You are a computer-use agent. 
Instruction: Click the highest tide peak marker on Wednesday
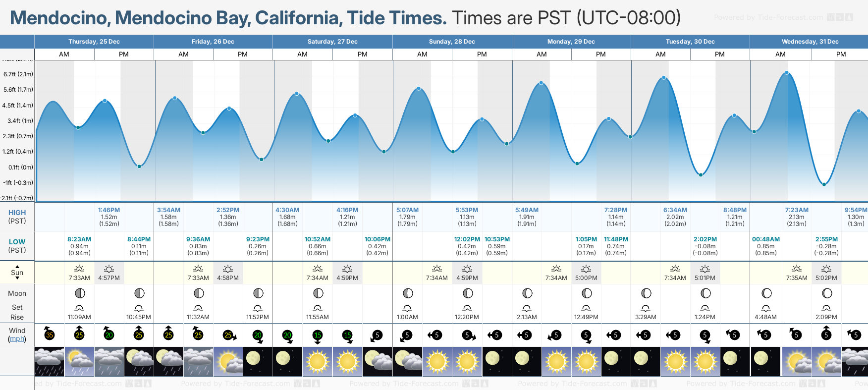point(787,73)
